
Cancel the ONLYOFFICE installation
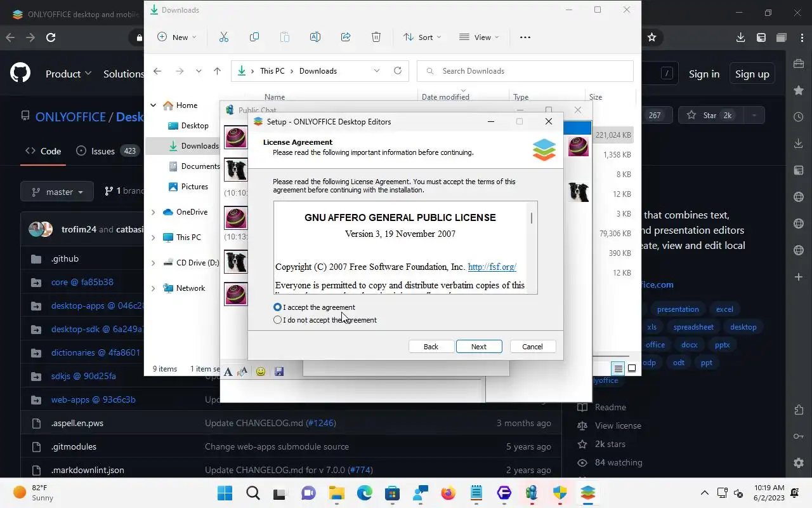coord(532,347)
